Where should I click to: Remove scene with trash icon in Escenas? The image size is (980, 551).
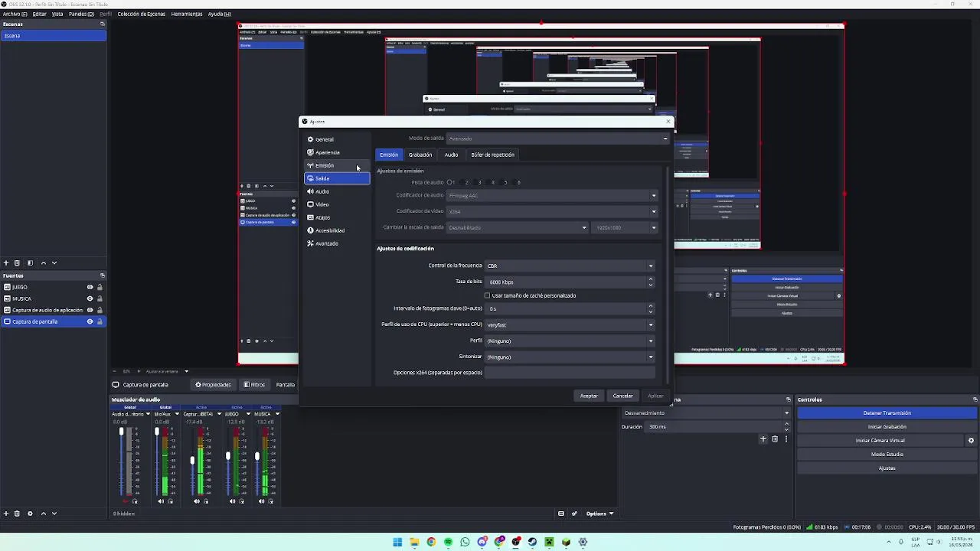pos(17,262)
